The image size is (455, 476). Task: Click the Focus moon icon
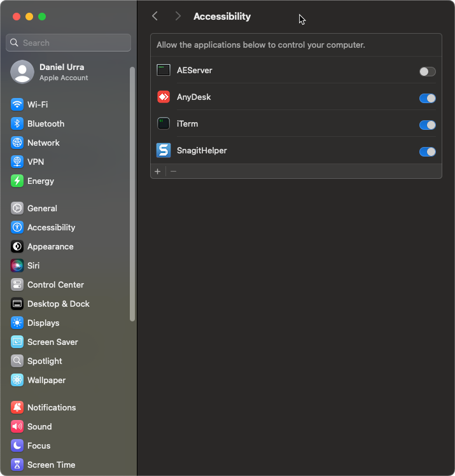coord(17,445)
